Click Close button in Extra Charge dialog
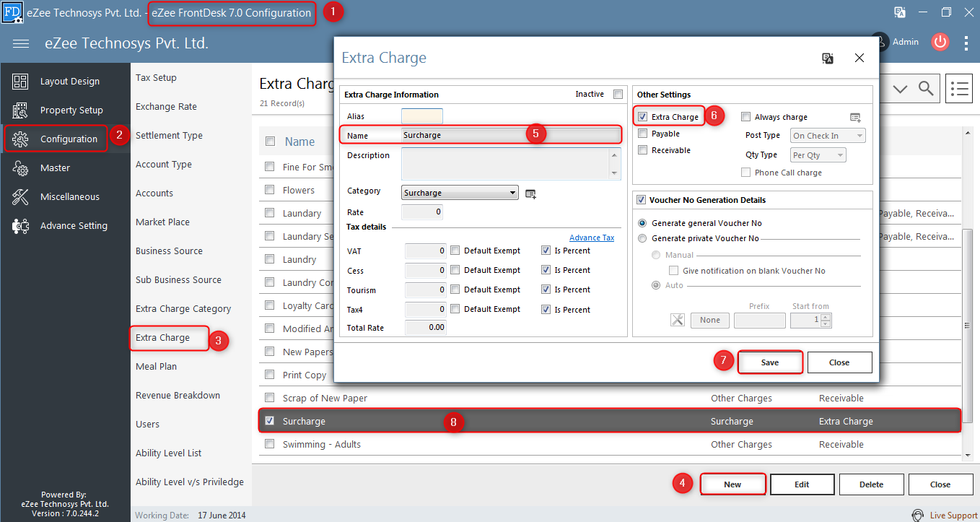980x522 pixels. [x=839, y=362]
